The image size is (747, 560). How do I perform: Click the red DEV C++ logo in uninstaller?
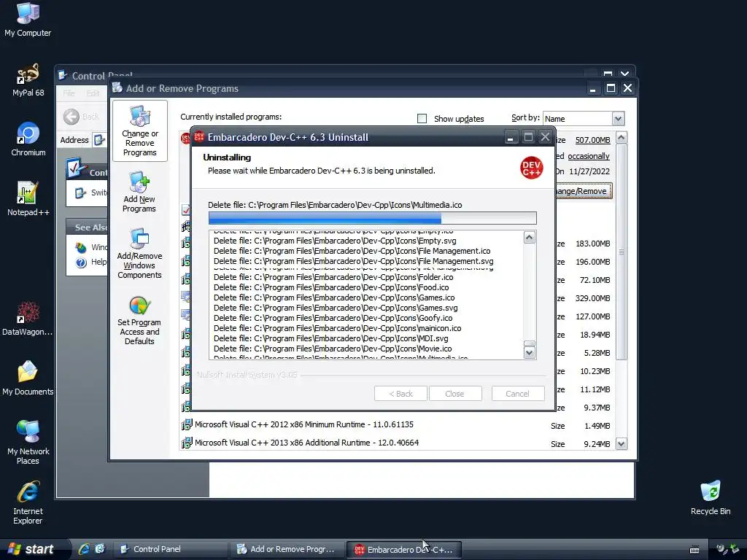click(531, 168)
